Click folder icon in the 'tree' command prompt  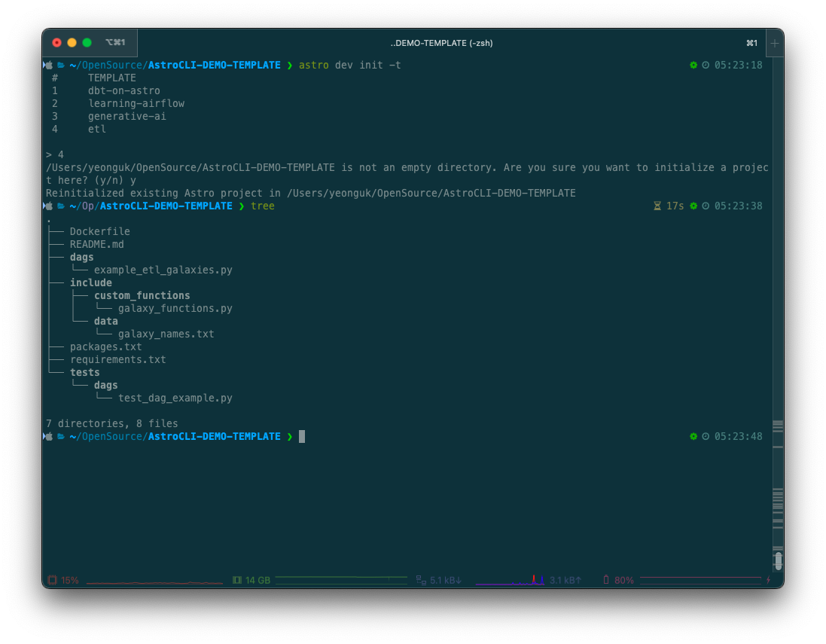click(61, 206)
